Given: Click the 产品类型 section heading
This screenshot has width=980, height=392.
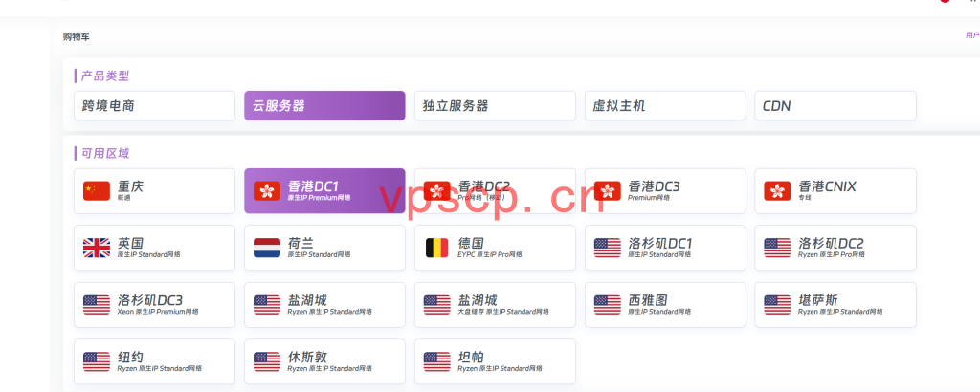Looking at the screenshot, I should pos(105,76).
